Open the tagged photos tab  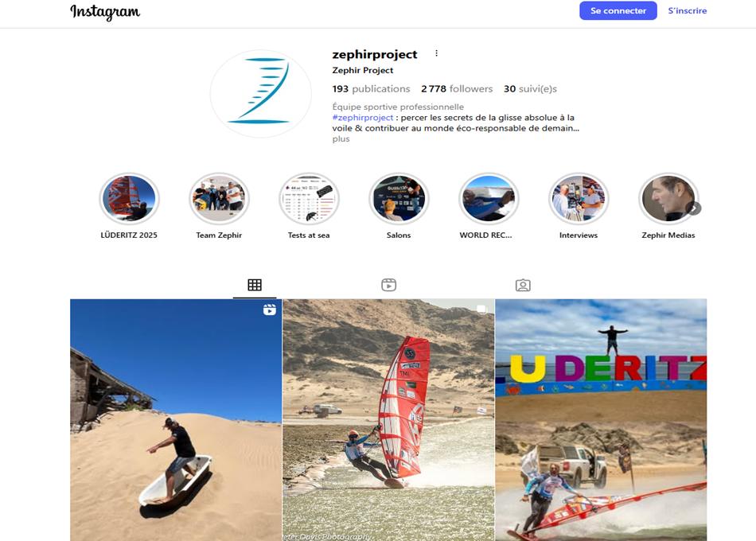tap(523, 285)
